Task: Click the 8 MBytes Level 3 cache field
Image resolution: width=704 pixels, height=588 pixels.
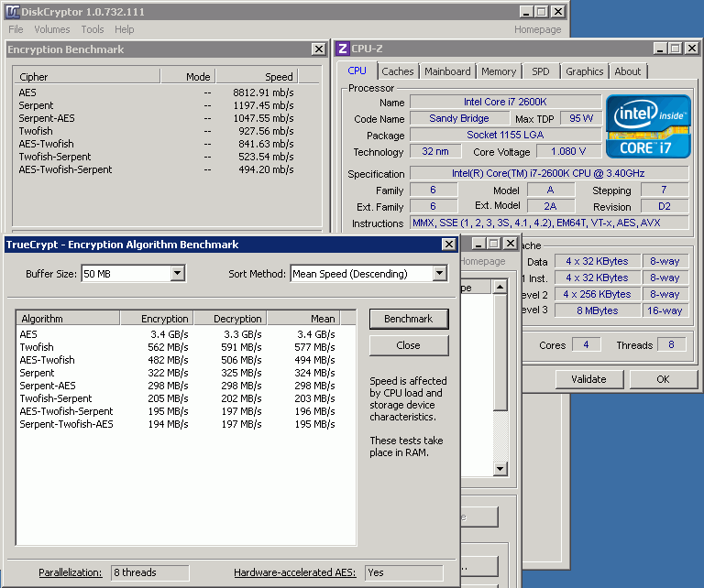Action: pos(598,310)
